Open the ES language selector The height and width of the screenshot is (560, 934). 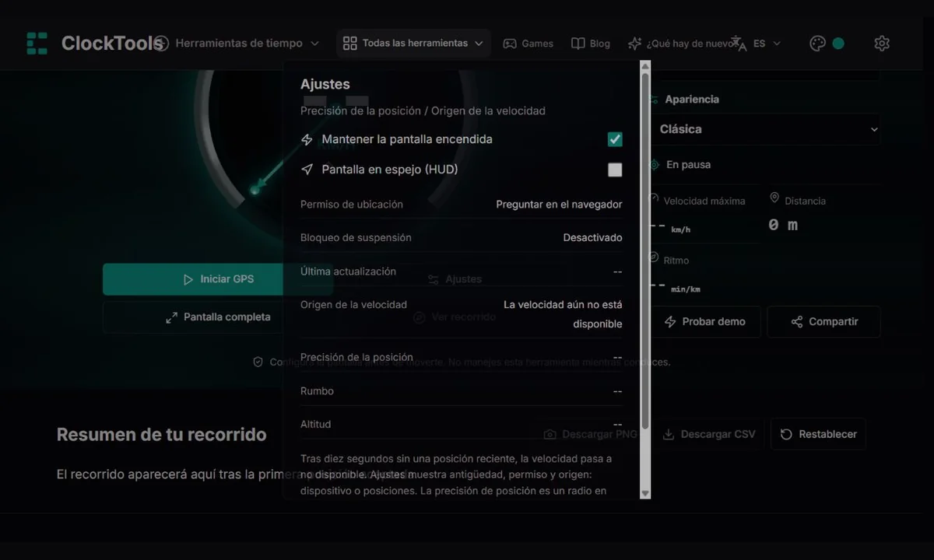(x=757, y=44)
